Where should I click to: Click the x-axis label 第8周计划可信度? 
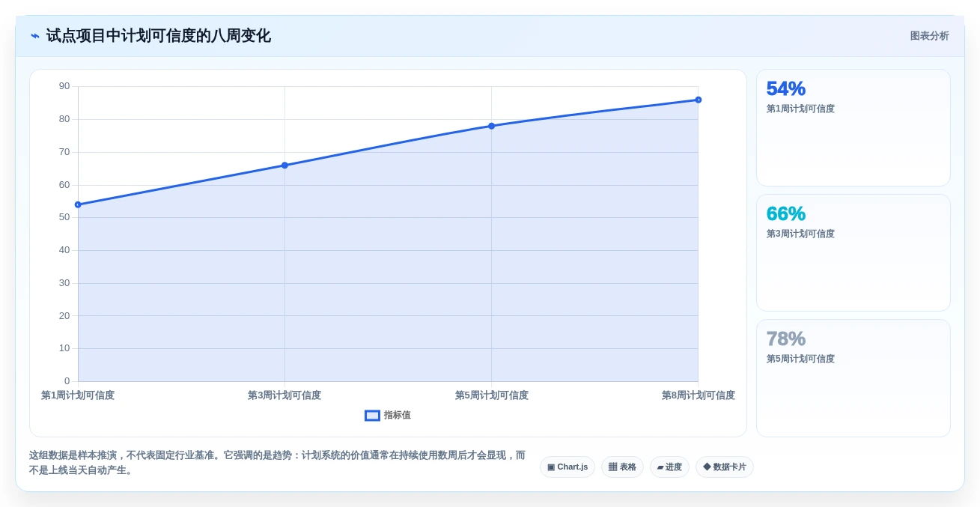click(698, 395)
